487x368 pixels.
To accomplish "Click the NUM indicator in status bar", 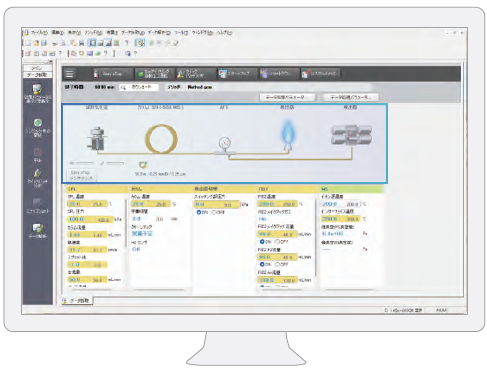I will coord(441,310).
